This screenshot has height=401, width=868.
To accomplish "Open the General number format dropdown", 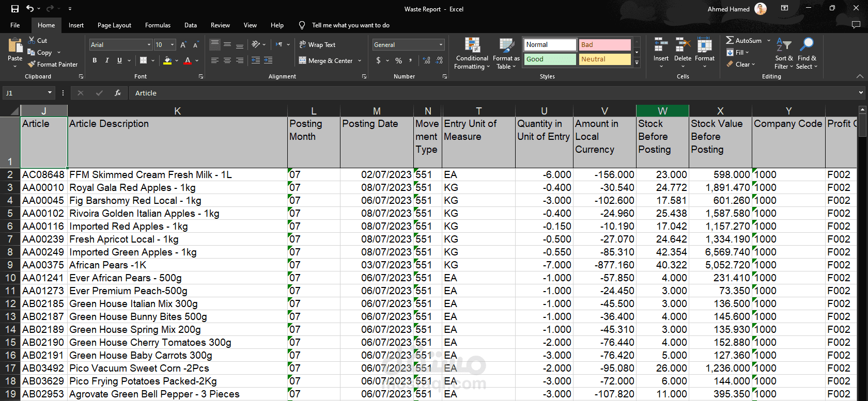I will click(441, 45).
